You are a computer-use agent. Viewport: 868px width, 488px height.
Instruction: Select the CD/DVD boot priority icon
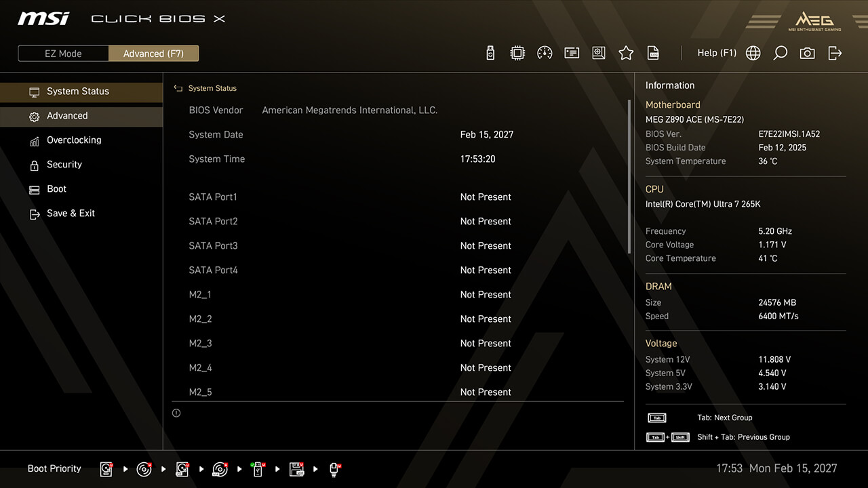click(x=144, y=469)
